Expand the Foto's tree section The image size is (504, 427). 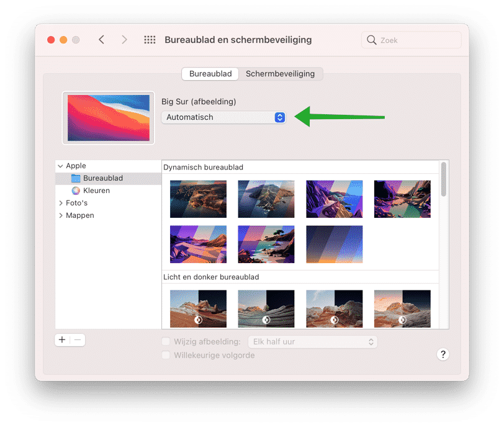(60, 203)
